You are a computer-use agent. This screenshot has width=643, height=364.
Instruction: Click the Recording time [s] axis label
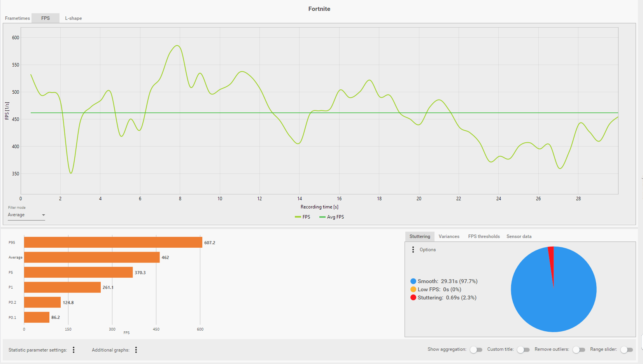pyautogui.click(x=319, y=207)
